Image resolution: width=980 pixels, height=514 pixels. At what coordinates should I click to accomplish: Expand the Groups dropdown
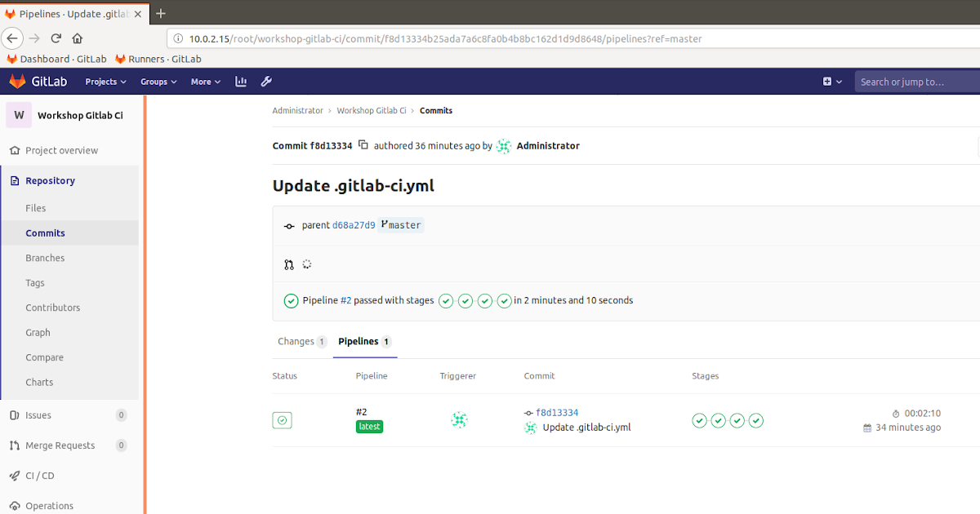click(x=158, y=81)
